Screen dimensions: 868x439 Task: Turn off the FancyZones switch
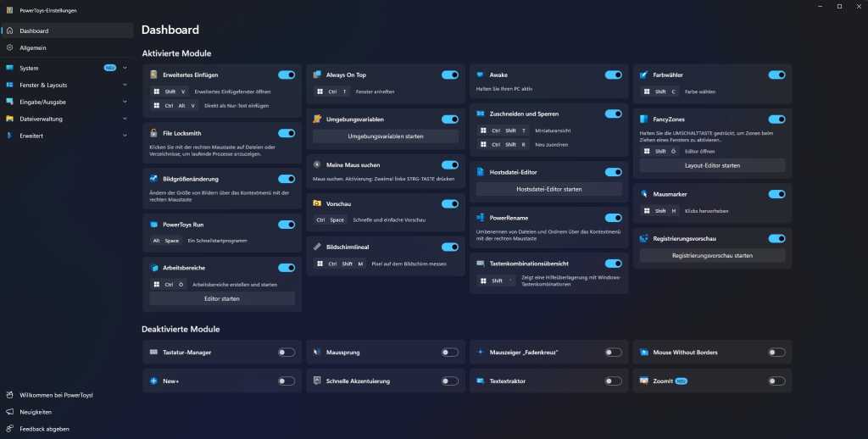point(776,119)
